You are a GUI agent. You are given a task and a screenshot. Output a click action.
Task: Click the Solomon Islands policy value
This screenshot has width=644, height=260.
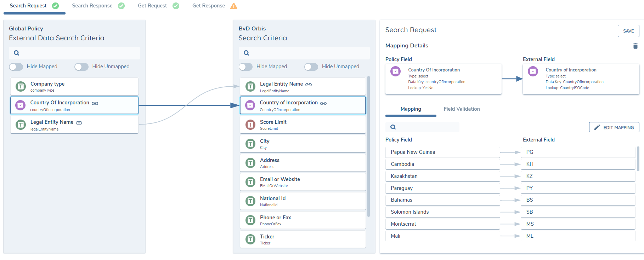[442, 212]
